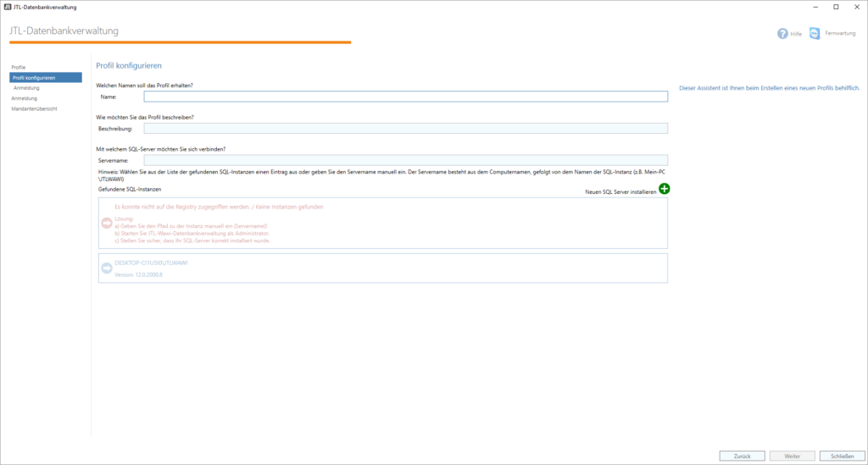Click the JTL app icon in the title bar

(8, 7)
